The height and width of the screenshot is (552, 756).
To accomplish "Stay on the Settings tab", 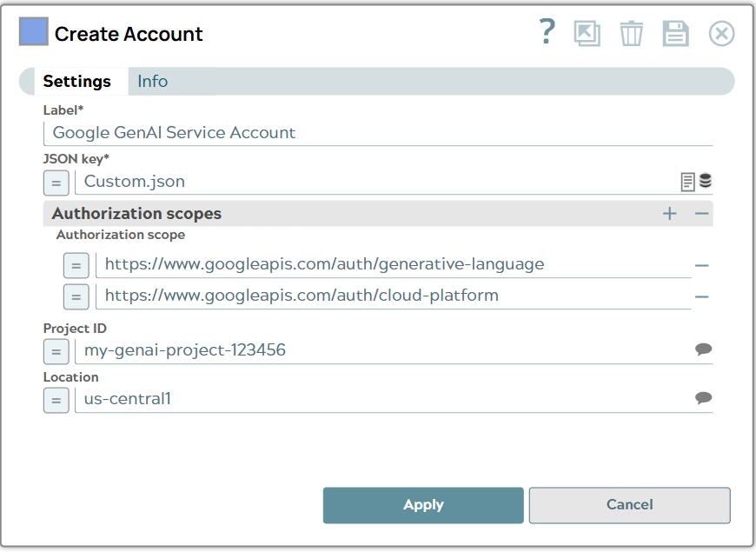I will coord(77,81).
